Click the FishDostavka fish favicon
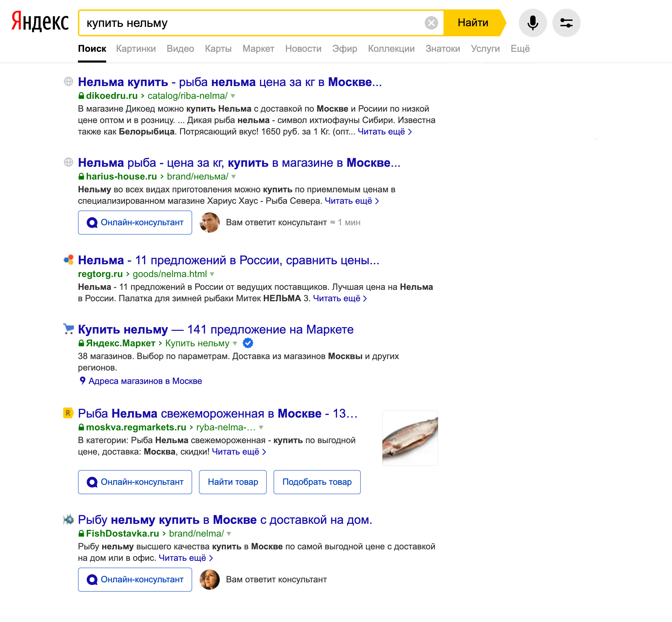 coord(68,519)
